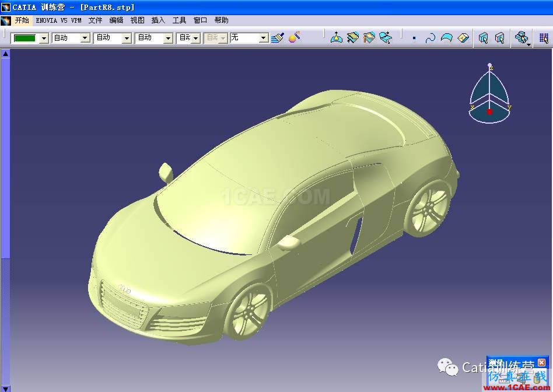Open the 文件 menu

(x=95, y=20)
